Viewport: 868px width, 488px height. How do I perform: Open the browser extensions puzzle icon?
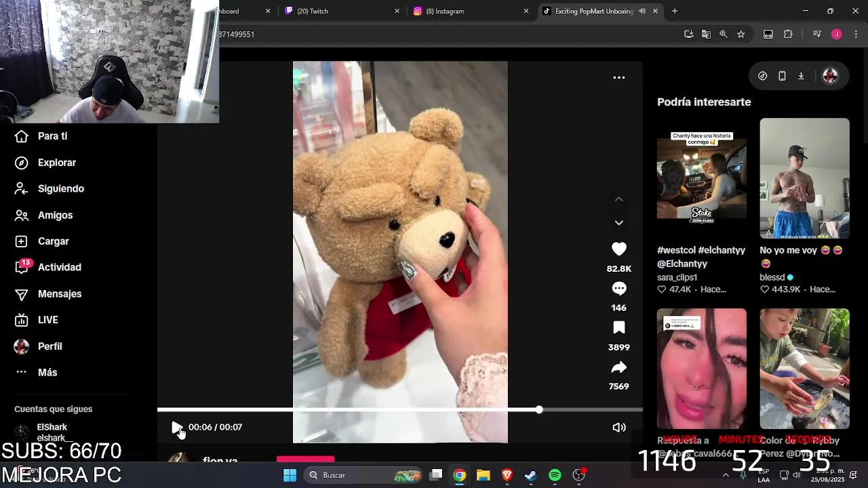[788, 34]
